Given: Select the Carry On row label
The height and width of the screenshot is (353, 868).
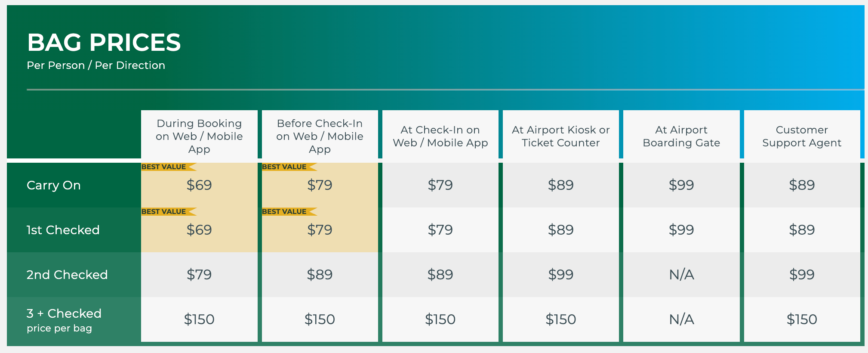Looking at the screenshot, I should pyautogui.click(x=54, y=185).
